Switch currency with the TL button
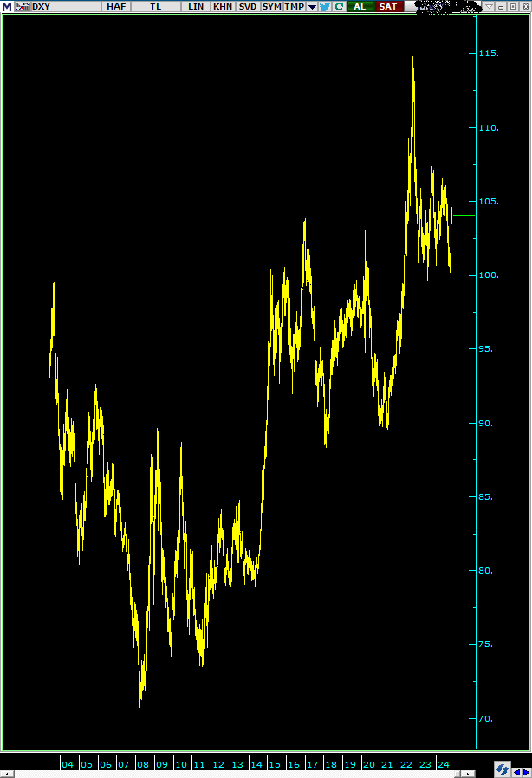Screen dimensions: 532x778 pos(155,6)
